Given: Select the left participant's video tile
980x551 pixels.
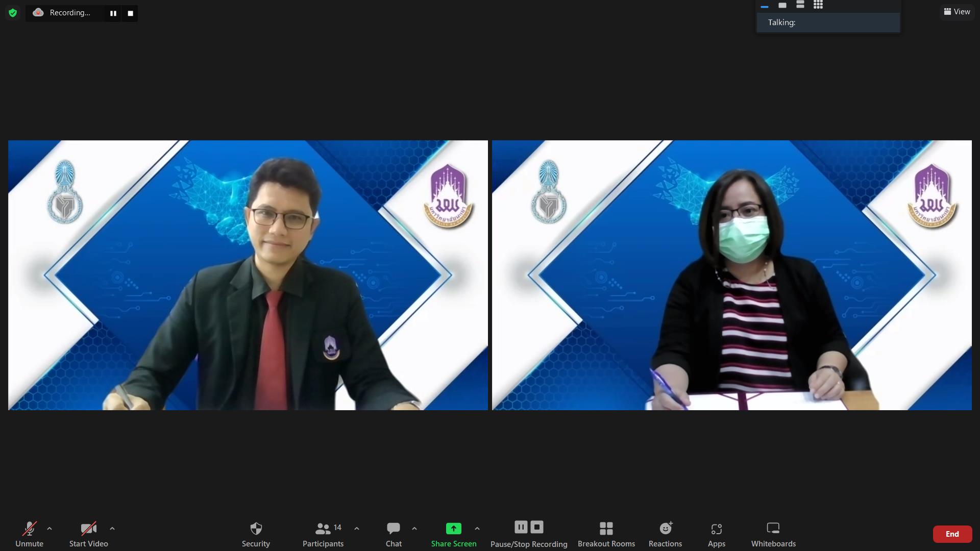Looking at the screenshot, I should 248,275.
